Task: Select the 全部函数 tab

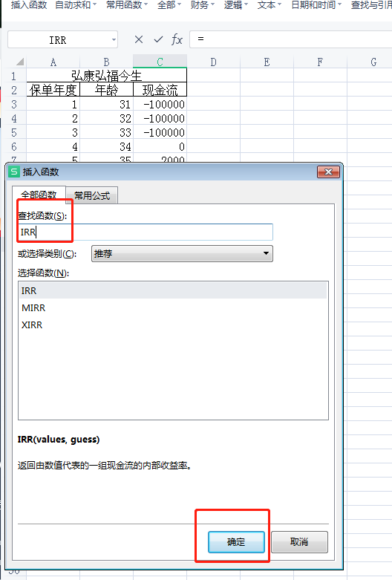Action: pyautogui.click(x=39, y=195)
